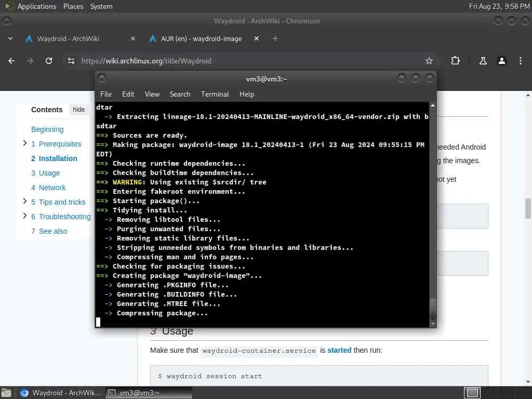The height and width of the screenshot is (399, 532).
Task: Click the forward navigation arrow
Action: [30, 61]
